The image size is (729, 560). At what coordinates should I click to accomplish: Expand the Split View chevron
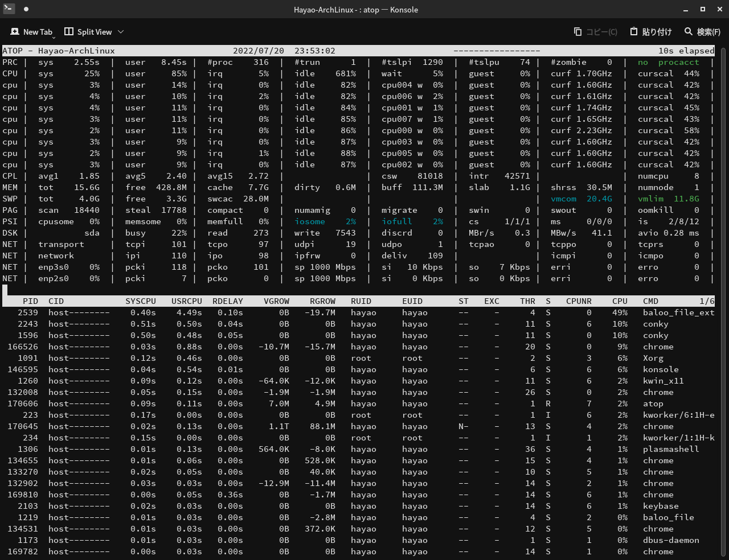pos(121,32)
